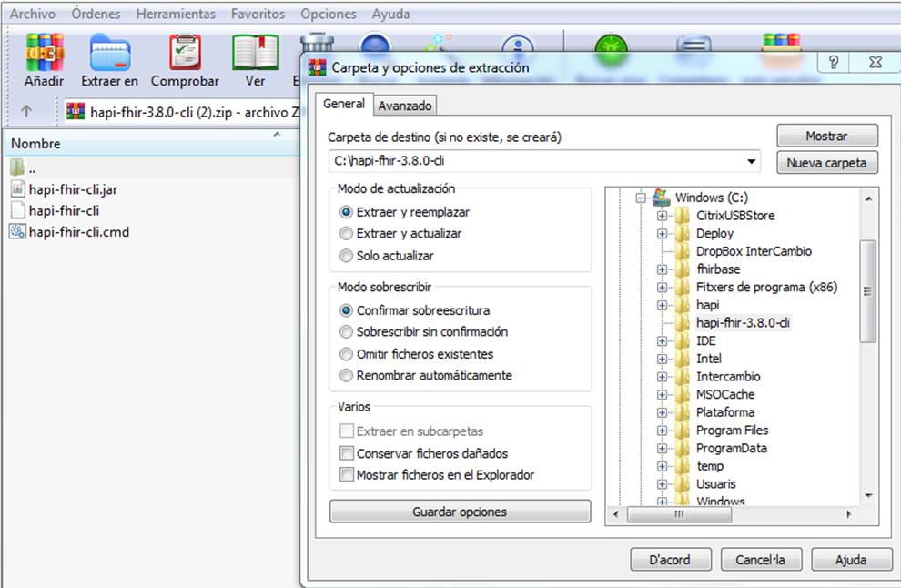This screenshot has width=901, height=588.
Task: Open the Carpeta de destino dropdown
Action: point(752,162)
